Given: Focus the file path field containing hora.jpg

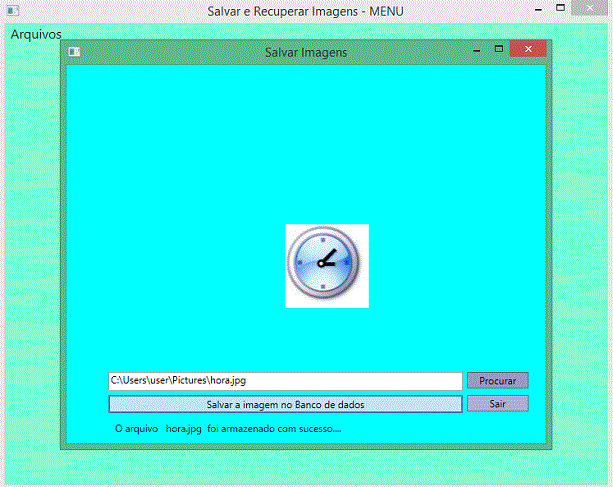Looking at the screenshot, I should click(x=285, y=381).
